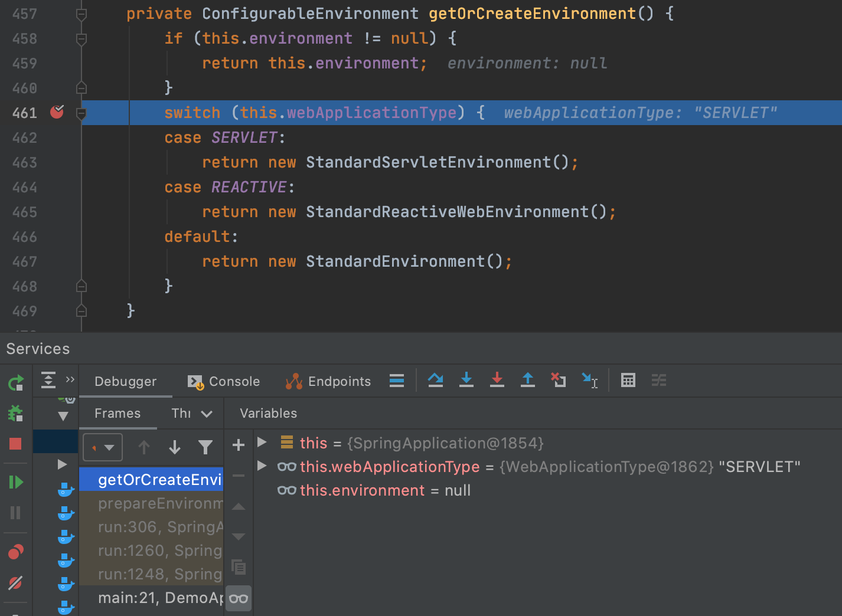Click the Drop Frame icon
Image resolution: width=842 pixels, height=616 pixels.
558,380
